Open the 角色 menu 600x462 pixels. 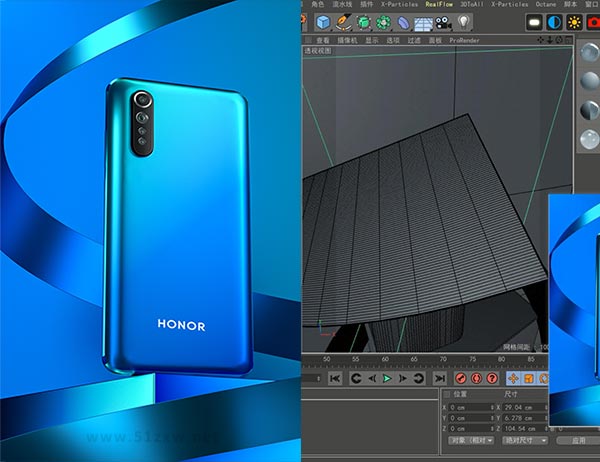point(317,4)
